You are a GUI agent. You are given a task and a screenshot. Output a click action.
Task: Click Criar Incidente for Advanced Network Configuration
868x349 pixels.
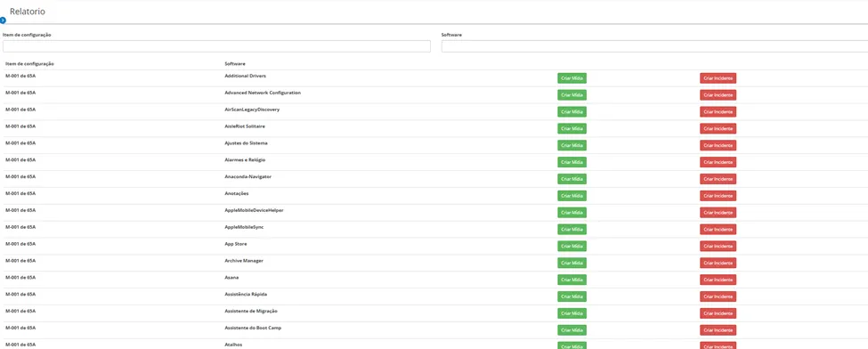pos(718,94)
